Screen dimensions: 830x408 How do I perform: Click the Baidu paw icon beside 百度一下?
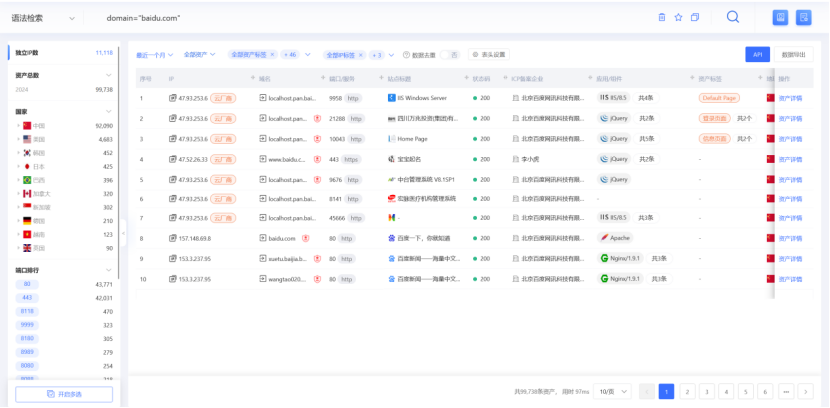click(392, 238)
